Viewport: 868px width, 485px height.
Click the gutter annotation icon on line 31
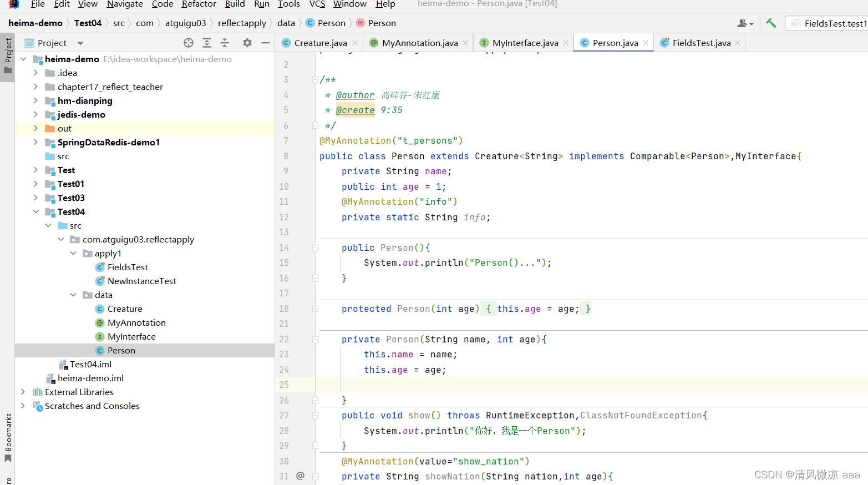[x=301, y=476]
